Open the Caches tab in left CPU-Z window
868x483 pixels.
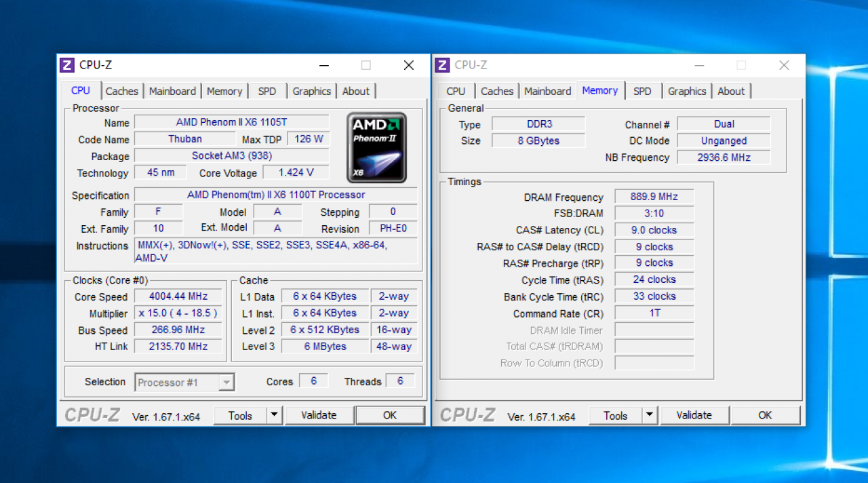(122, 91)
